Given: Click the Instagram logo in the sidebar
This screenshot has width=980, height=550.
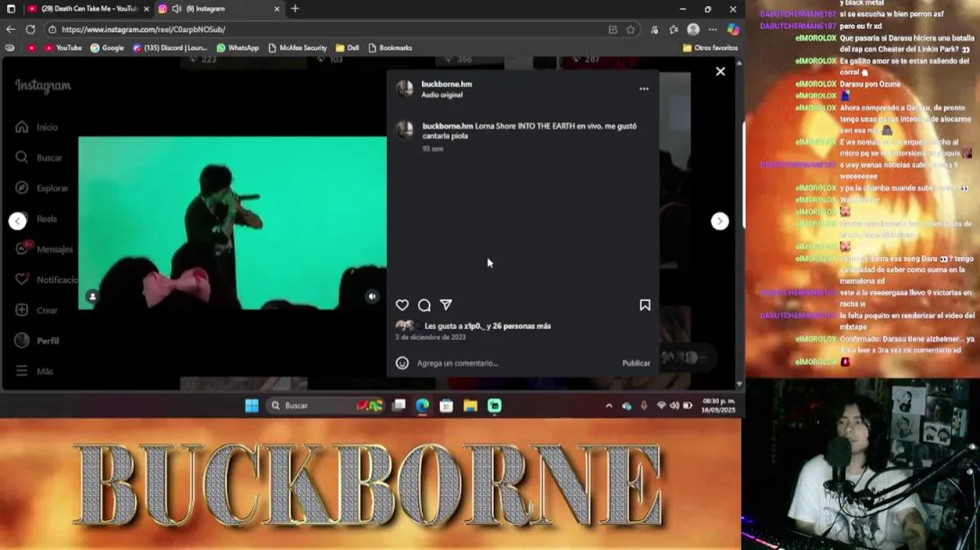Looking at the screenshot, I should click(x=43, y=86).
